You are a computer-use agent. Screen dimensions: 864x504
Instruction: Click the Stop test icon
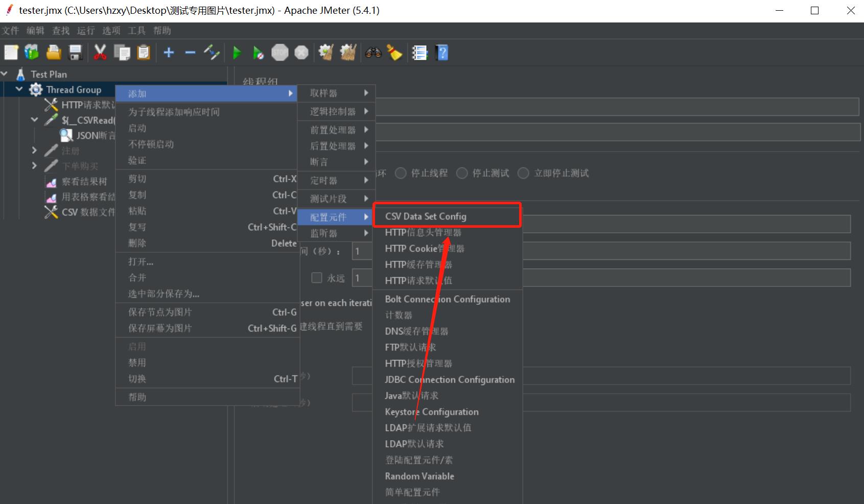pos(279,52)
